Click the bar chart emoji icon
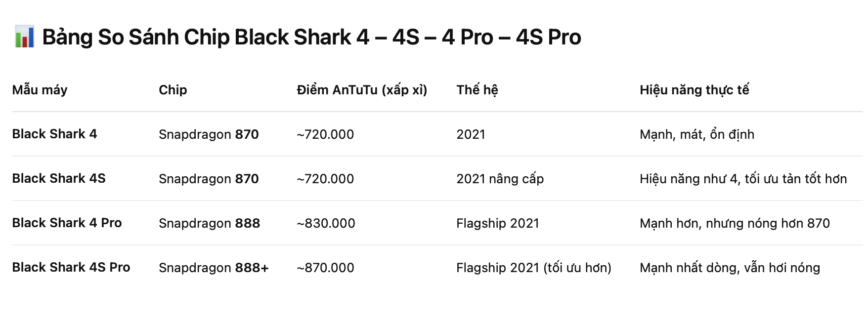 click(24, 37)
